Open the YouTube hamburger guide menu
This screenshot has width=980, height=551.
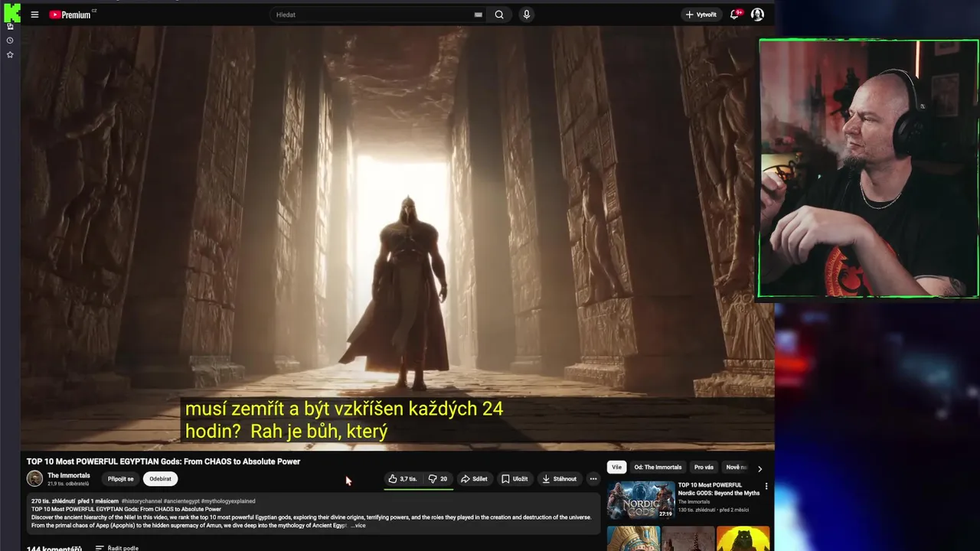(x=34, y=15)
